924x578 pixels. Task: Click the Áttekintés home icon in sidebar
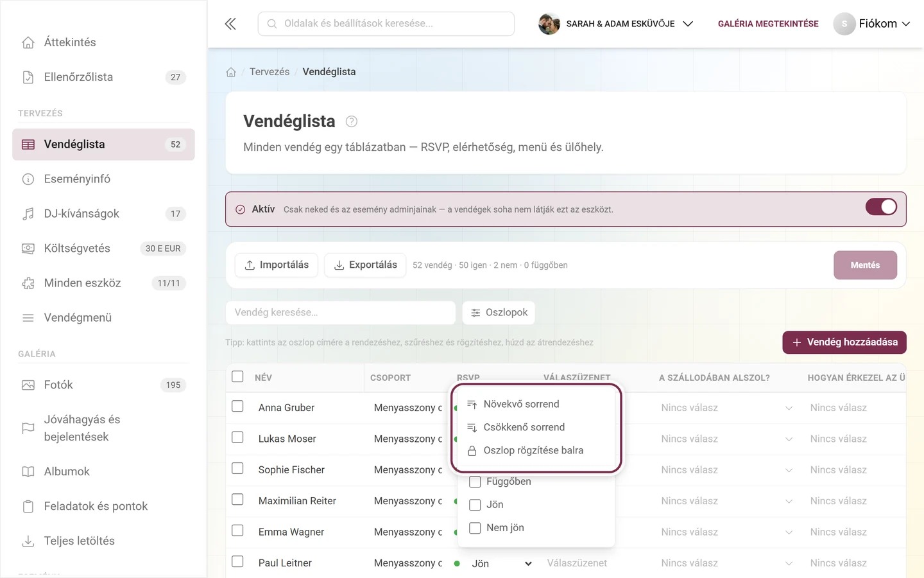(28, 42)
